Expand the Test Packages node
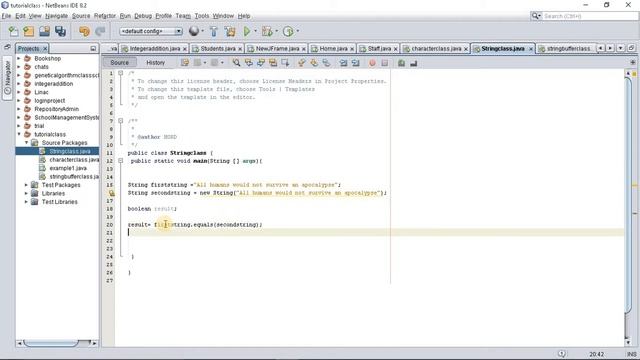This screenshot has height=360, width=640. pos(27,185)
